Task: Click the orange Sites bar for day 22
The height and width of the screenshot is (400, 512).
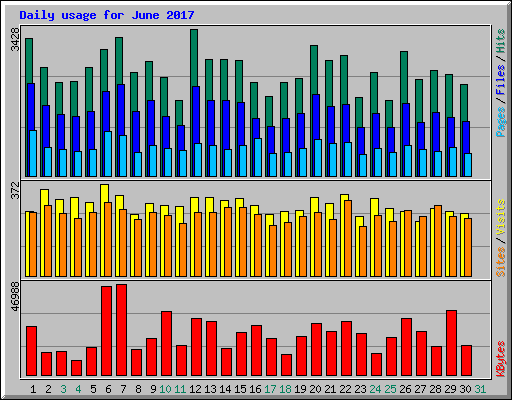Action: click(348, 238)
